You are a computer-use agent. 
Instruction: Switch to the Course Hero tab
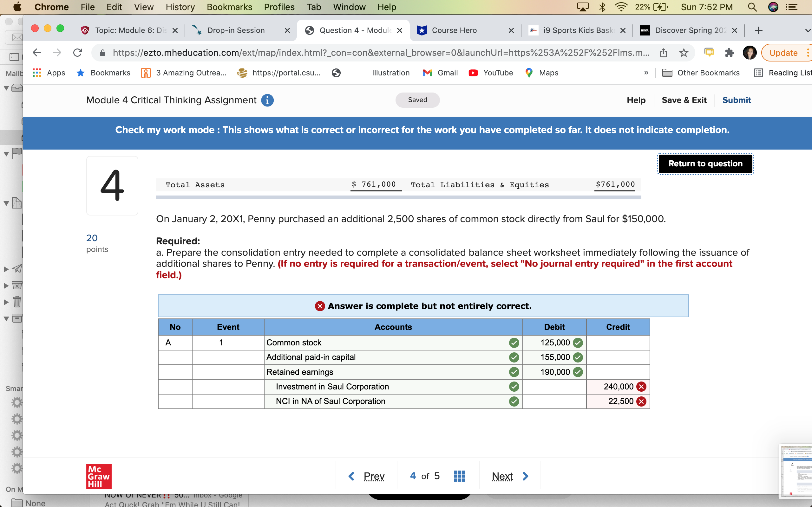pos(454,30)
